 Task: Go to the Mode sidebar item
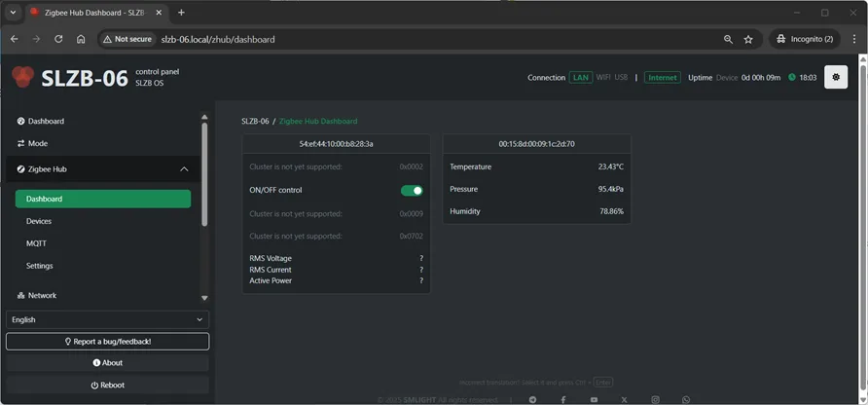click(x=37, y=143)
